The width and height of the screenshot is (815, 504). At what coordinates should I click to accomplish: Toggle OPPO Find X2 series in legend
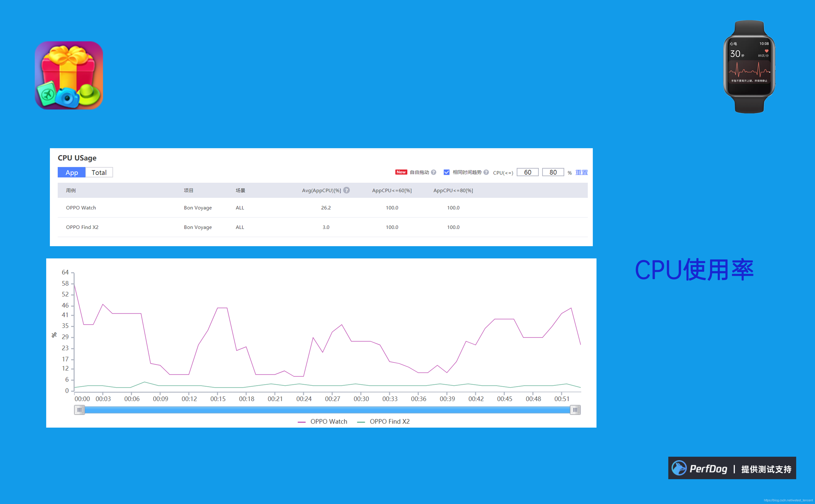click(x=383, y=421)
